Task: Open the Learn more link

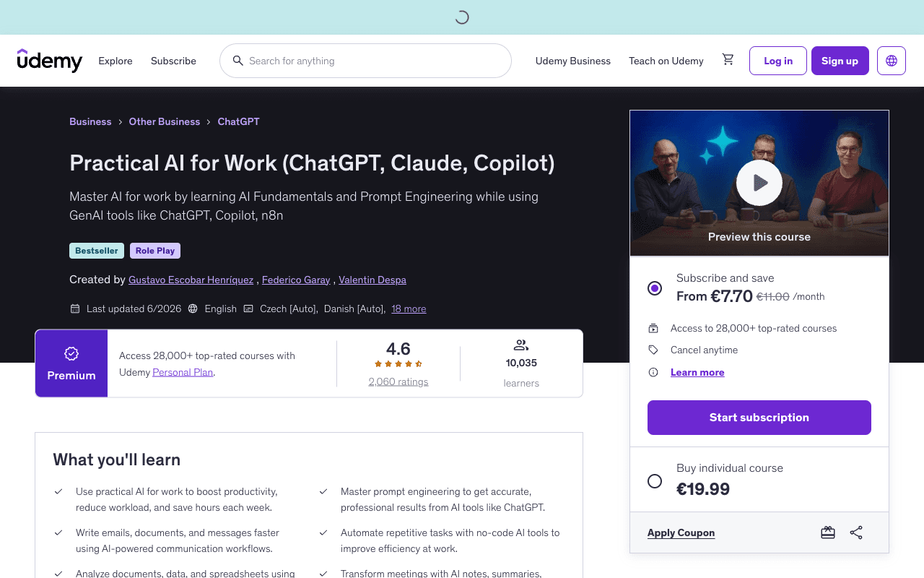Action: point(697,372)
